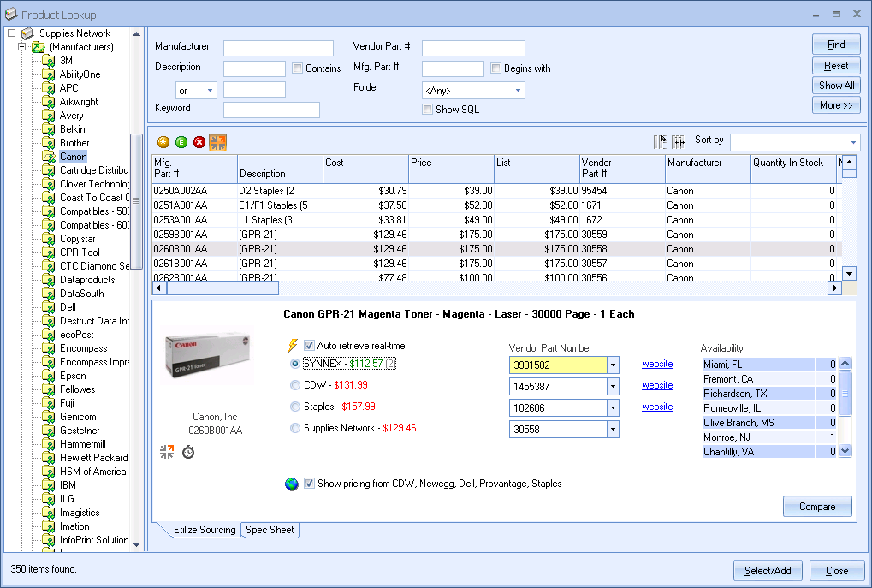Click the Compare button
This screenshot has width=872, height=588.
click(816, 507)
